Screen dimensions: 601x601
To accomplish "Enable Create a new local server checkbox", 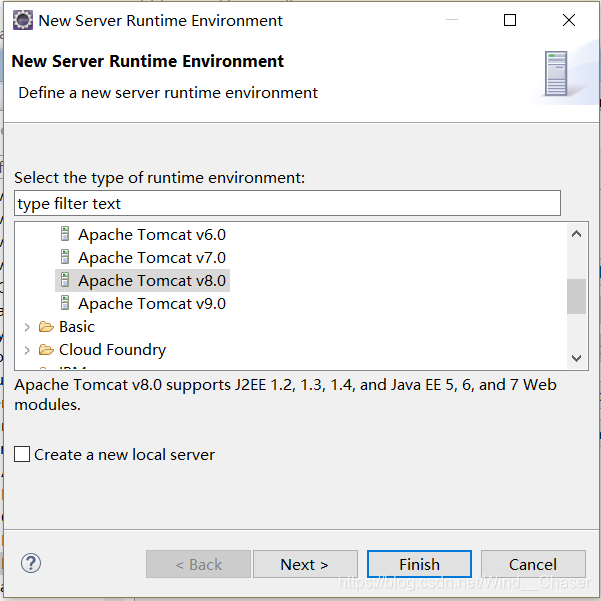I will coord(22,454).
